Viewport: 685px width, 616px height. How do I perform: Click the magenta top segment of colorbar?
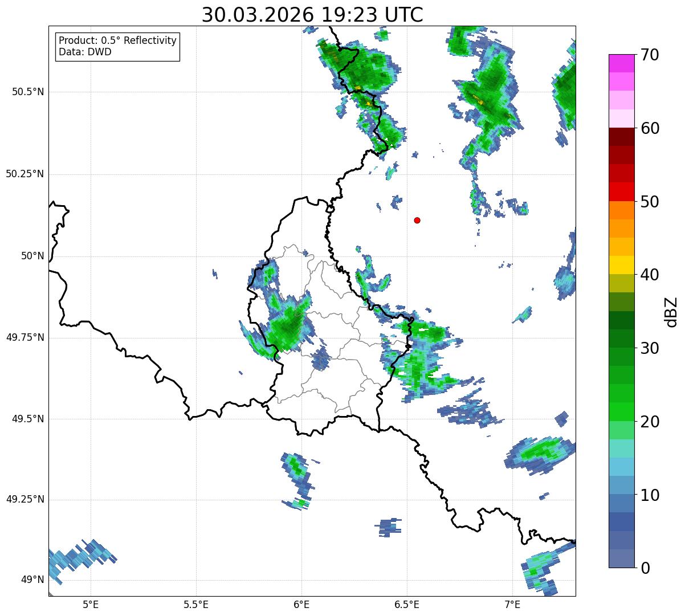click(621, 63)
